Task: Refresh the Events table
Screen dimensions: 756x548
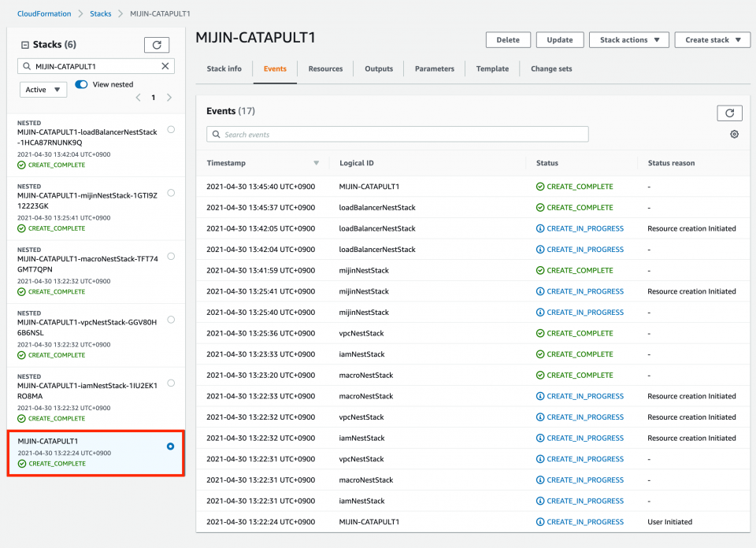Action: [x=729, y=113]
